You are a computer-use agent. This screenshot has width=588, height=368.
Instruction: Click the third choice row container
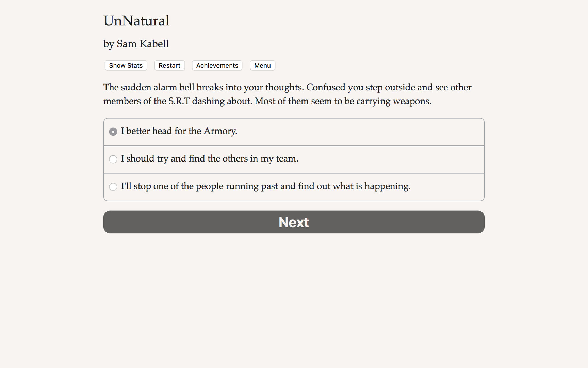(x=293, y=187)
